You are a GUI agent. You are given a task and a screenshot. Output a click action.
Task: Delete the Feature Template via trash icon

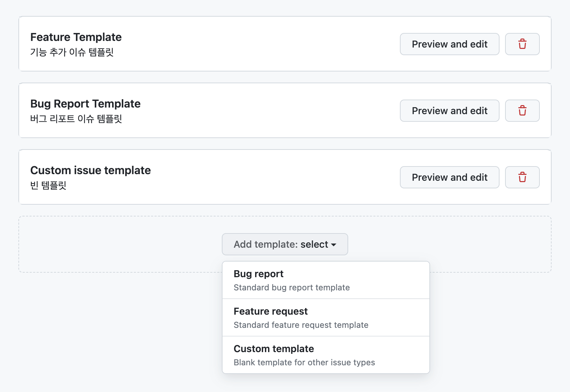pyautogui.click(x=522, y=44)
